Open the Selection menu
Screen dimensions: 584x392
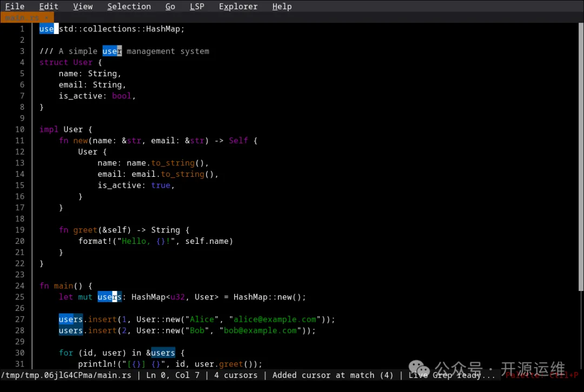[x=129, y=6]
